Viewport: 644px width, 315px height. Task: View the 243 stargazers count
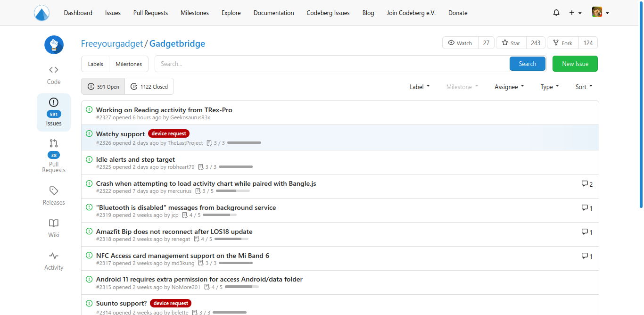pyautogui.click(x=536, y=43)
